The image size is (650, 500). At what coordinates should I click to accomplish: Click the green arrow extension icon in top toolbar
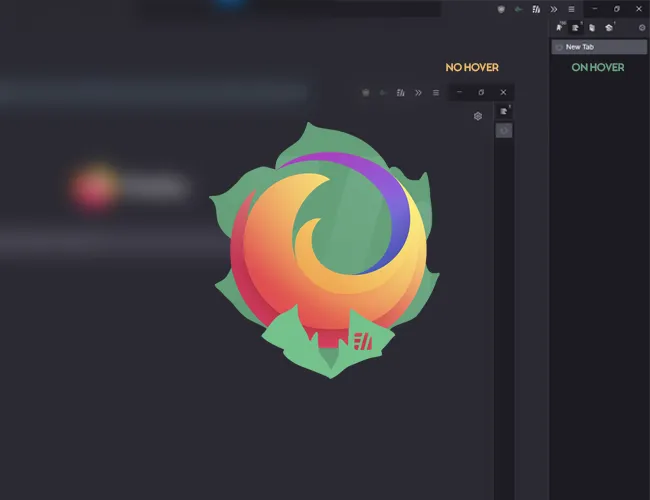point(518,9)
